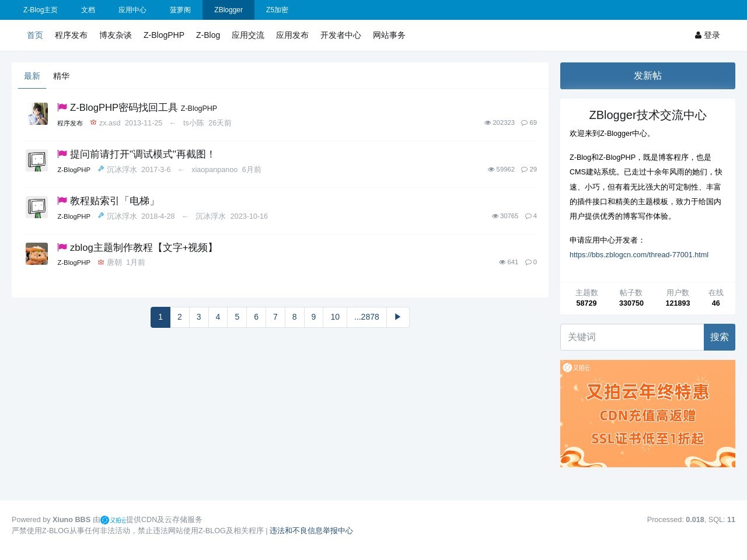
Task: Click the eye icon showing 641 views
Action: (x=502, y=262)
